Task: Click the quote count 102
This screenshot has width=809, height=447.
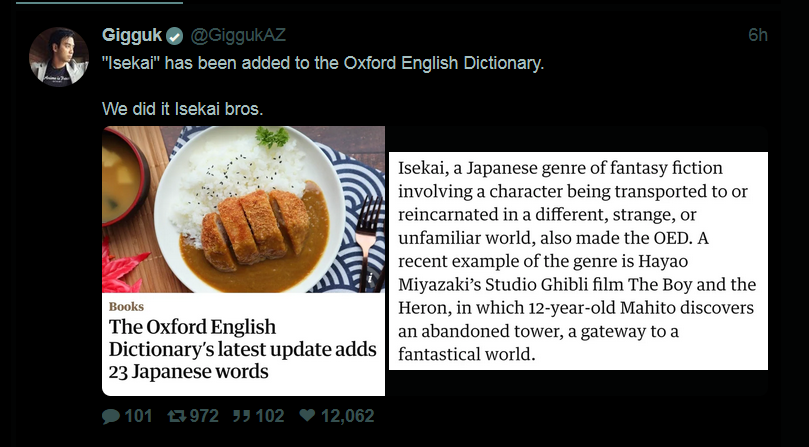Action: (269, 416)
